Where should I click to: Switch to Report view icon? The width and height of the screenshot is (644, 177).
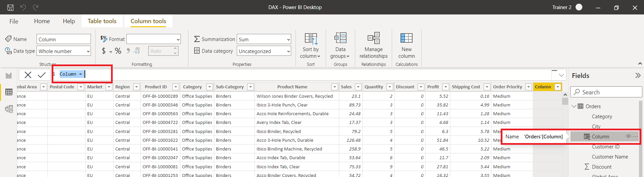[x=9, y=75]
